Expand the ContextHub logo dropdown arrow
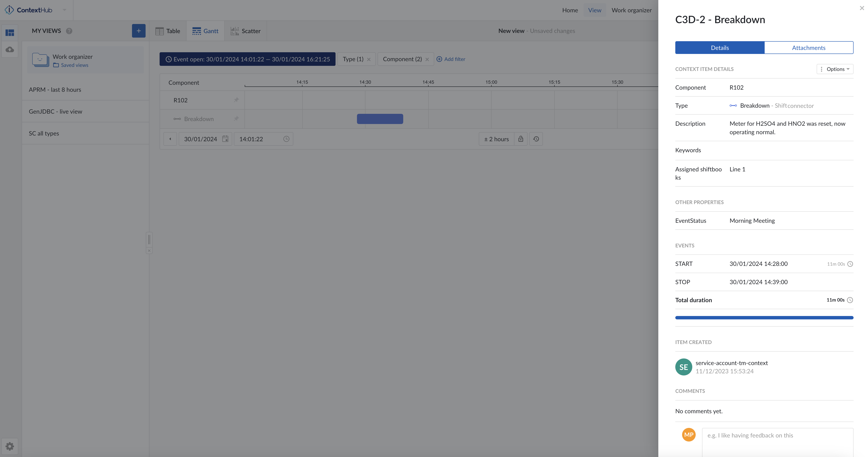The height and width of the screenshot is (457, 868). pyautogui.click(x=64, y=10)
